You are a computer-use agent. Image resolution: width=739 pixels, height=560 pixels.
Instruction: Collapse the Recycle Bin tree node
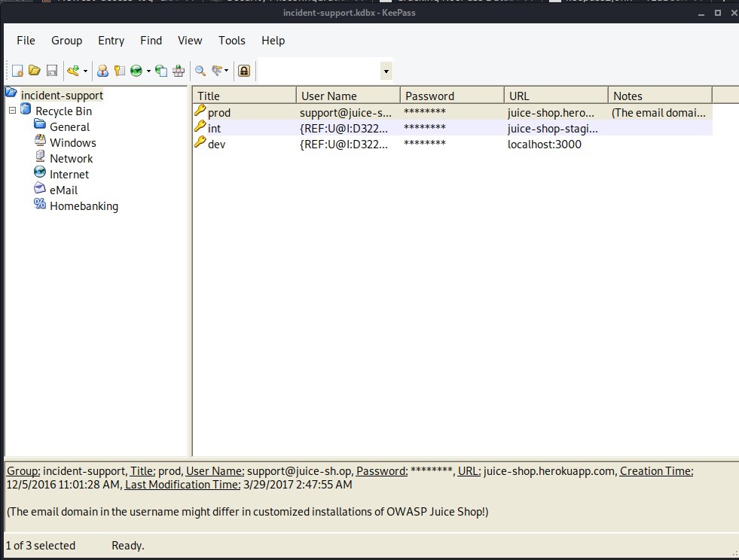(11, 111)
